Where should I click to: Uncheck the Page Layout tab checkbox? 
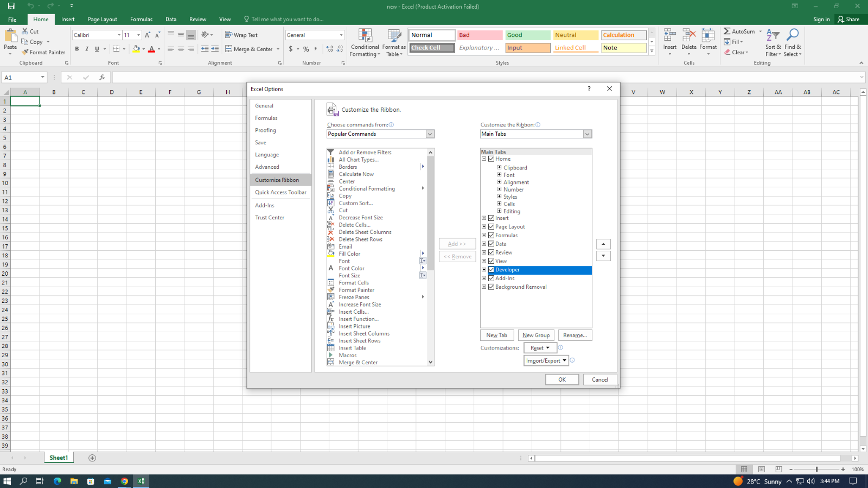click(x=491, y=227)
